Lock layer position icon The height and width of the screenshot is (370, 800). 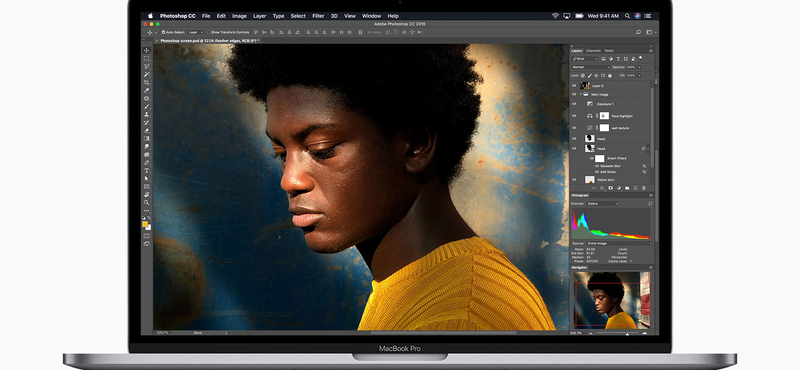point(596,76)
